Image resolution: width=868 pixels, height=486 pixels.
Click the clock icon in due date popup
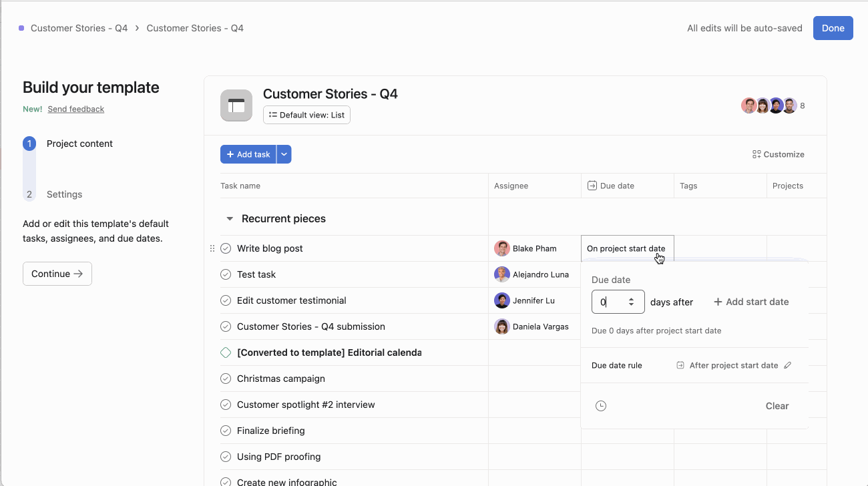pyautogui.click(x=601, y=406)
